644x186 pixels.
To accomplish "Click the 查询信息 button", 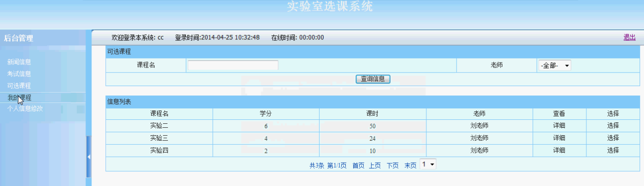I will coord(373,79).
